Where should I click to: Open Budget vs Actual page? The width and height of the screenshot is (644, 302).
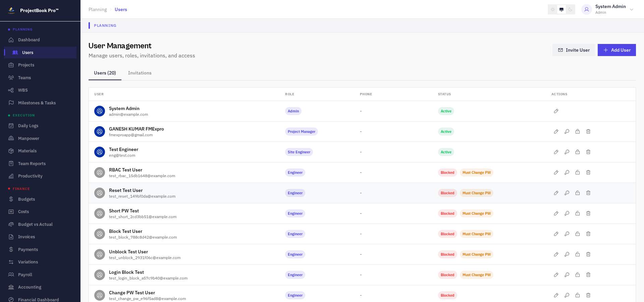click(40, 224)
